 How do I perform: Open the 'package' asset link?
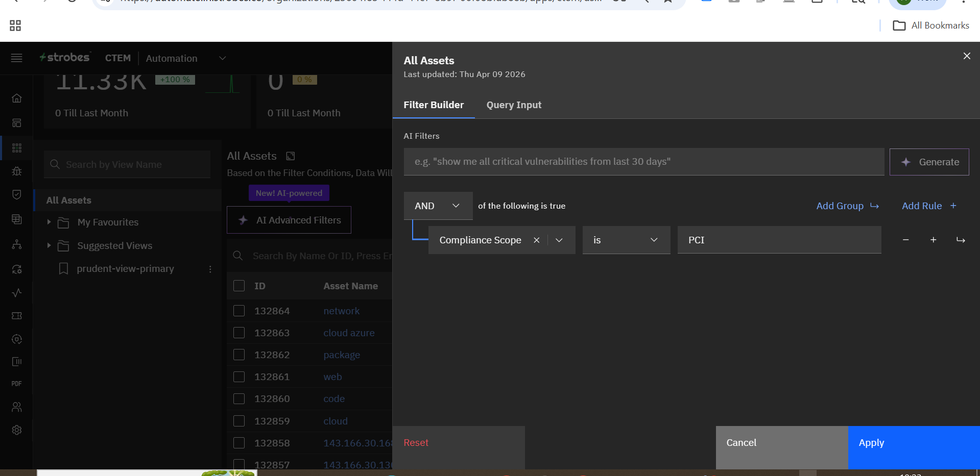[342, 355]
